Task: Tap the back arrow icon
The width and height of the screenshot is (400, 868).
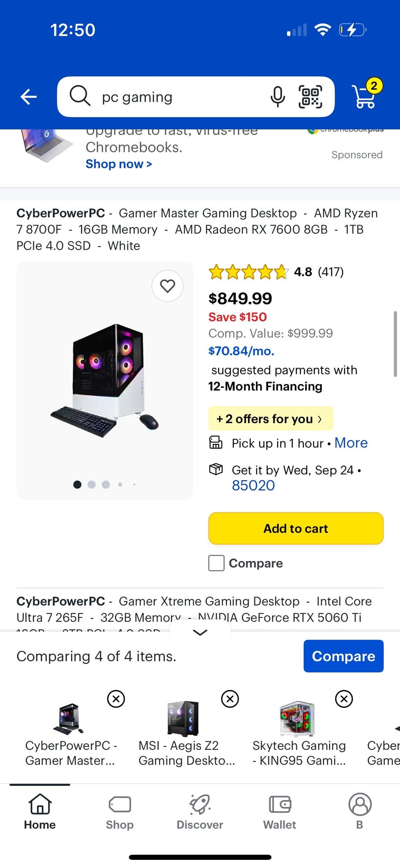Action: pos(29,97)
